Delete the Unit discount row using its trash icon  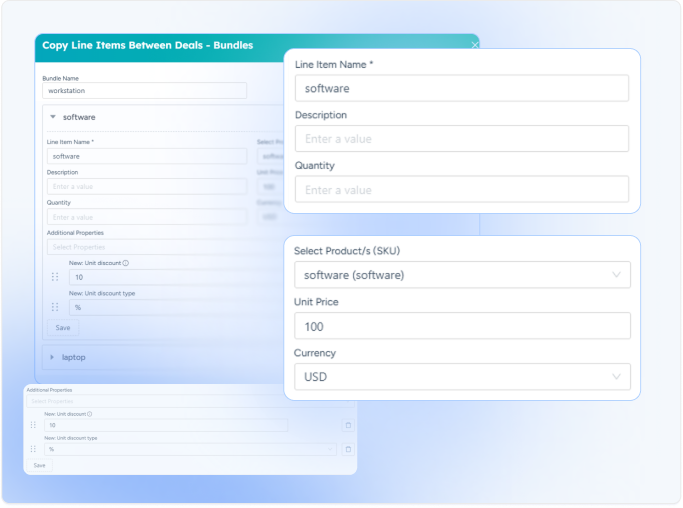pos(348,425)
